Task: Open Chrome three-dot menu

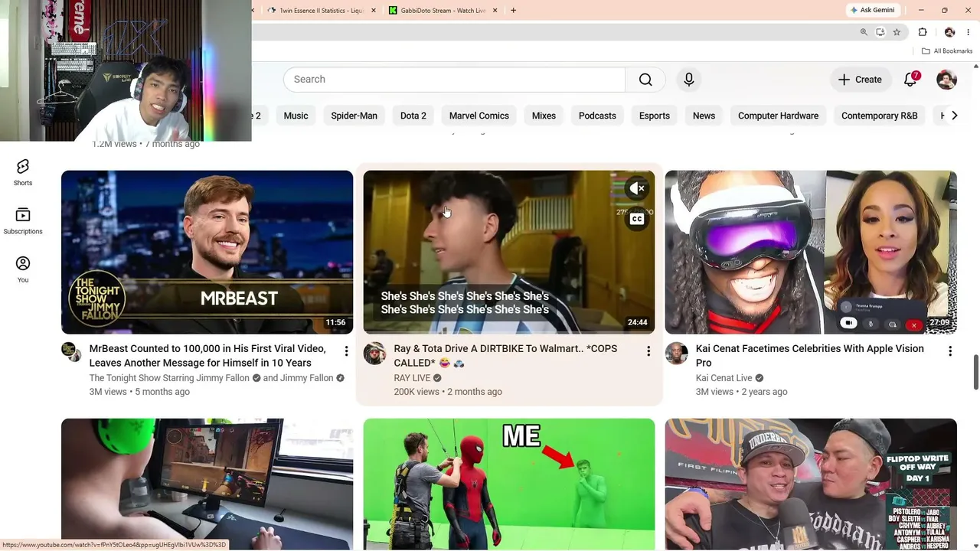Action: 969,32
